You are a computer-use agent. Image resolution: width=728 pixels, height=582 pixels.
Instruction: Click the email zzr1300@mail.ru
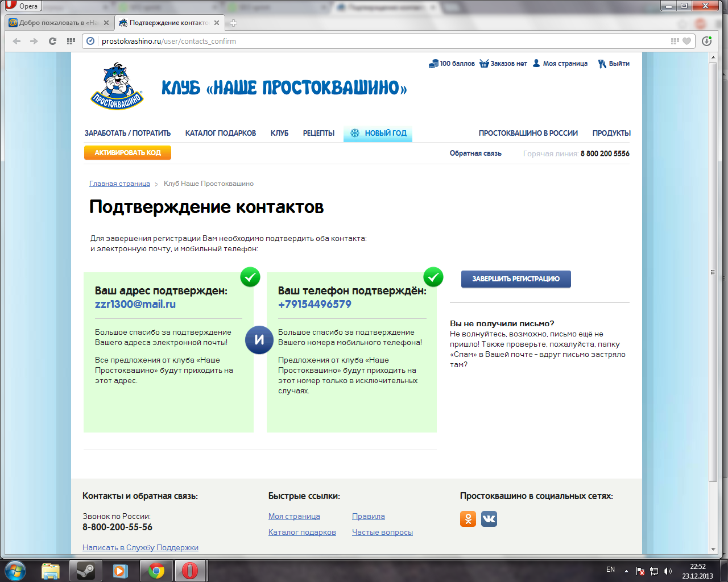point(135,304)
